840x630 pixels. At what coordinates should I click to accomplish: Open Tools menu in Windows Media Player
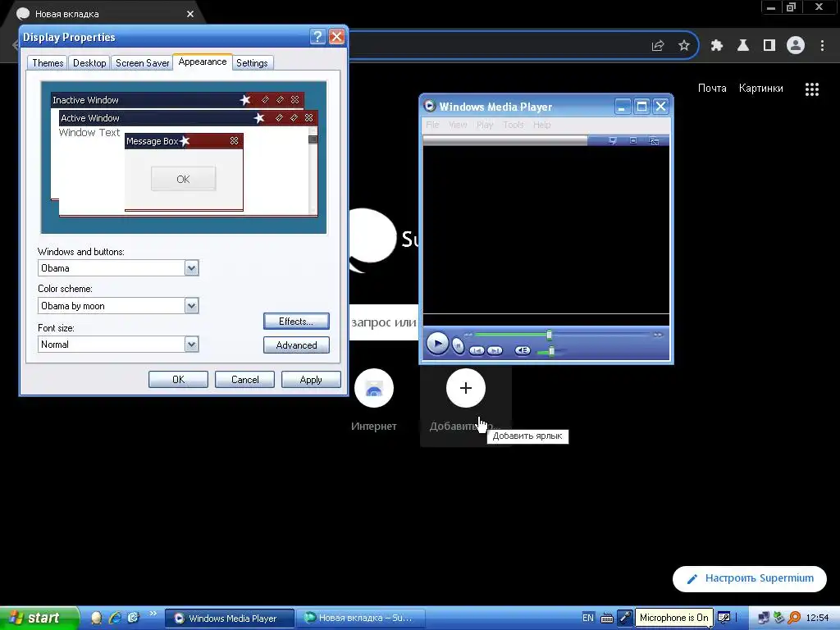[514, 125]
